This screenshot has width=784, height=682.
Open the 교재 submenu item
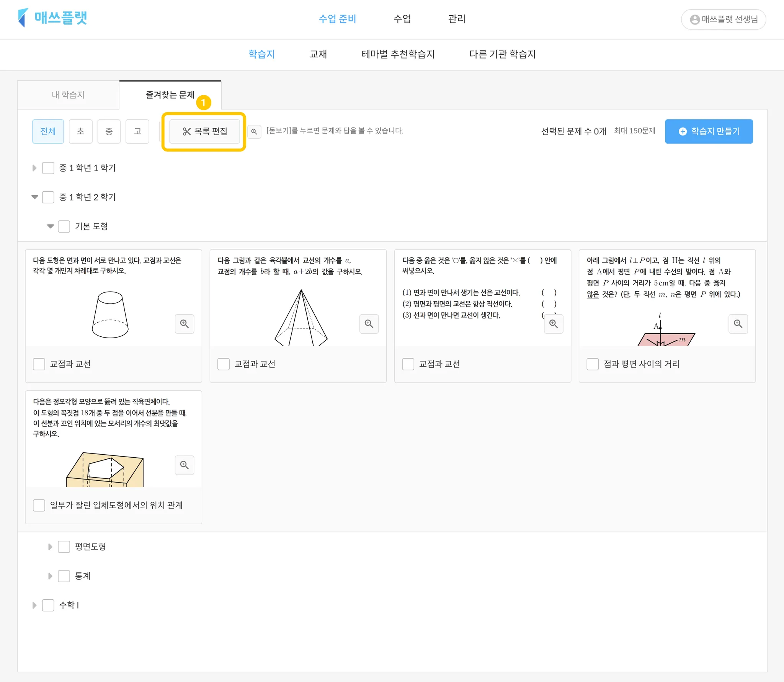(x=318, y=54)
